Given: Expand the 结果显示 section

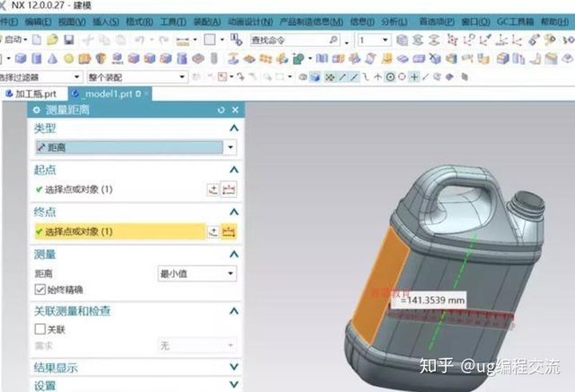Looking at the screenshot, I should (x=233, y=366).
